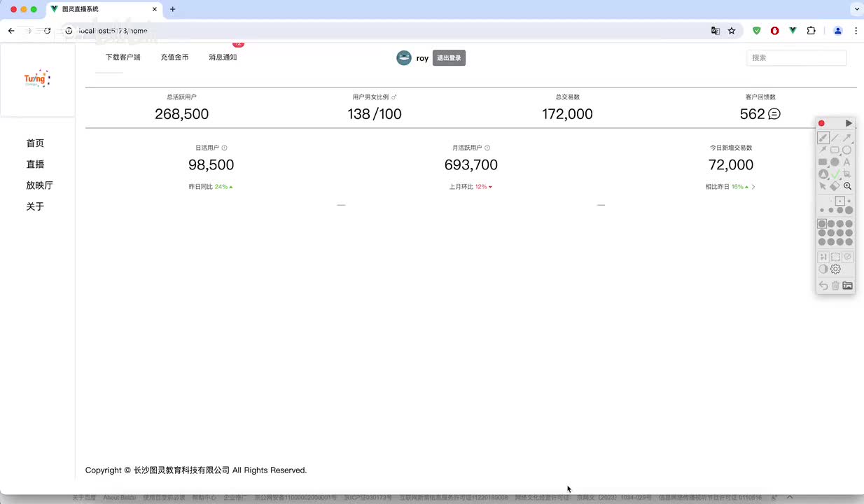Go to 首页 in the sidebar

tap(35, 143)
